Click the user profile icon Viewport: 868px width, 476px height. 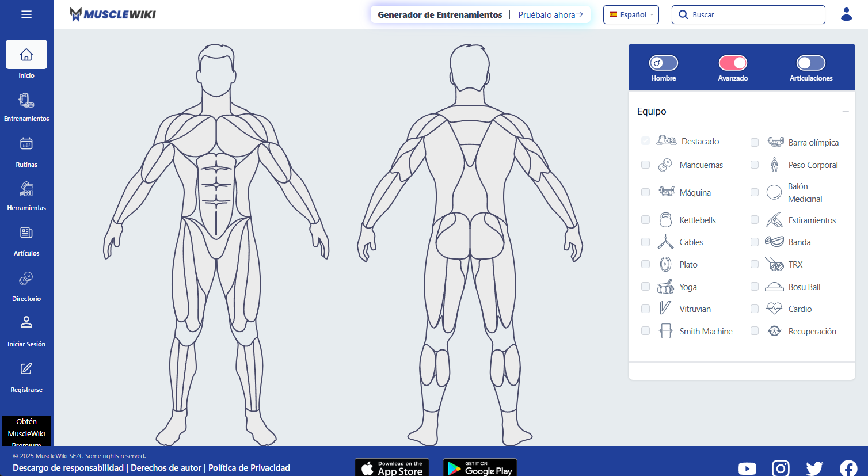tap(846, 14)
